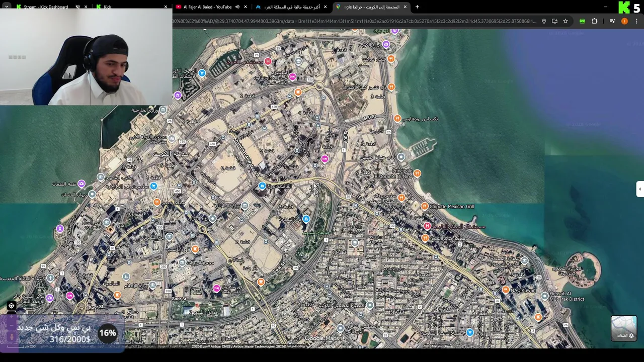Switch to the Kick browser tab
Image resolution: width=644 pixels, height=362 pixels.
tap(107, 7)
